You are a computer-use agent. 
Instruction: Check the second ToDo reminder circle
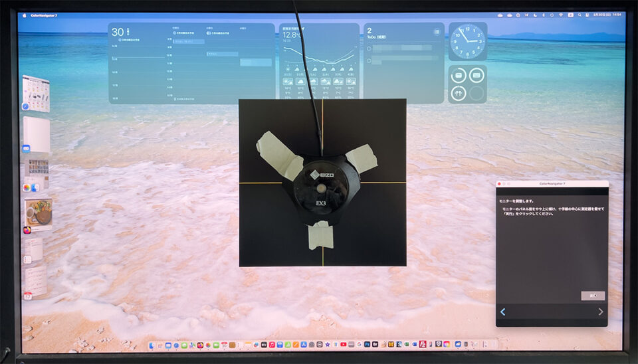pos(370,61)
